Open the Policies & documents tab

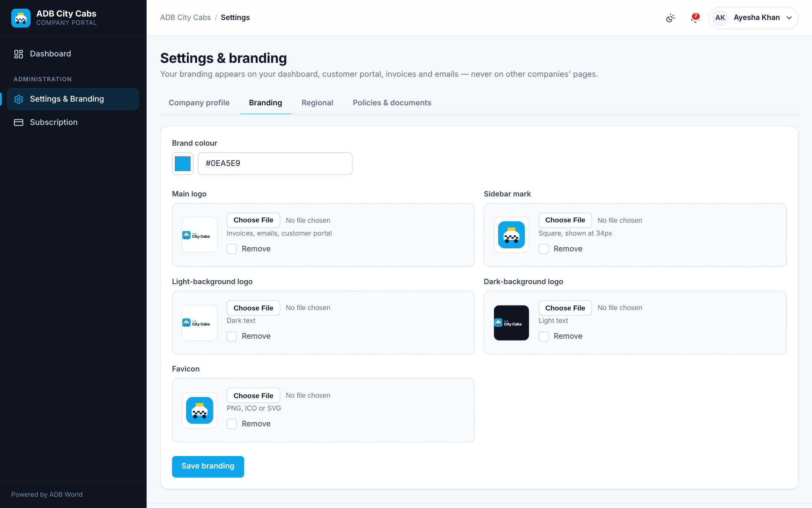tap(392, 103)
